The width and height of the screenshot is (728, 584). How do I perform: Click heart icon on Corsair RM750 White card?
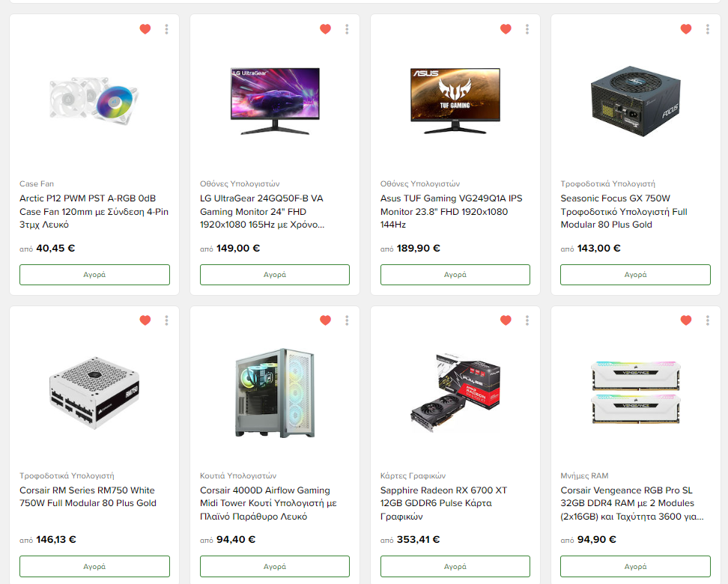[x=145, y=320]
